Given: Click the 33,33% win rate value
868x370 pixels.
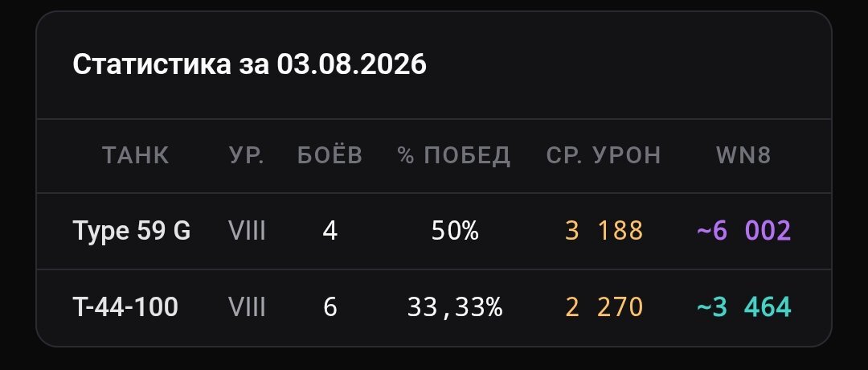Looking at the screenshot, I should point(455,306).
